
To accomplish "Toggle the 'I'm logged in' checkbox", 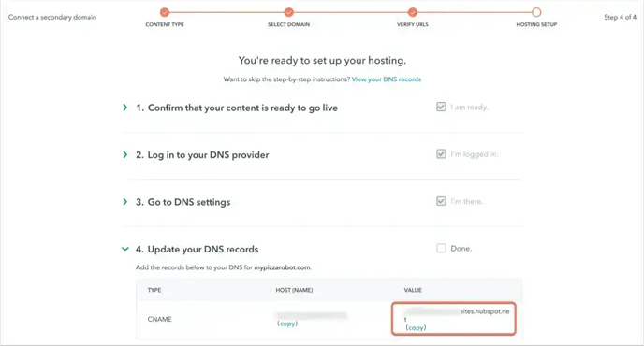I will pos(441,154).
